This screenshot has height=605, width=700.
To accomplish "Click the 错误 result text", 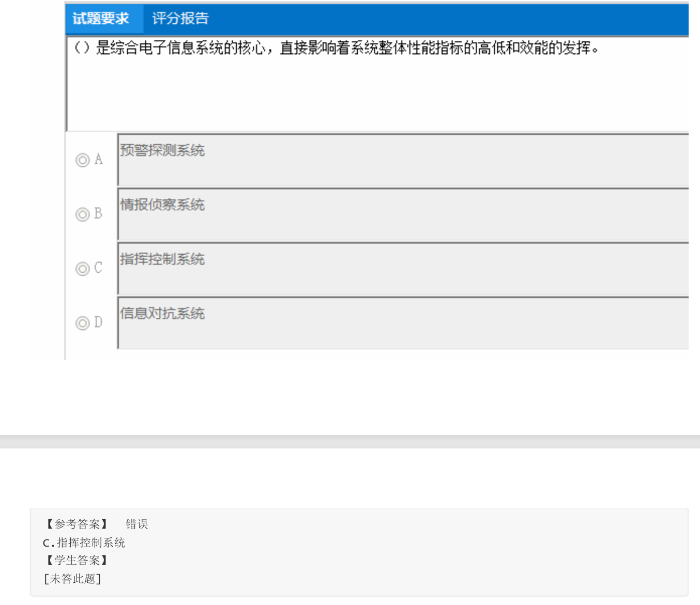I will [137, 524].
